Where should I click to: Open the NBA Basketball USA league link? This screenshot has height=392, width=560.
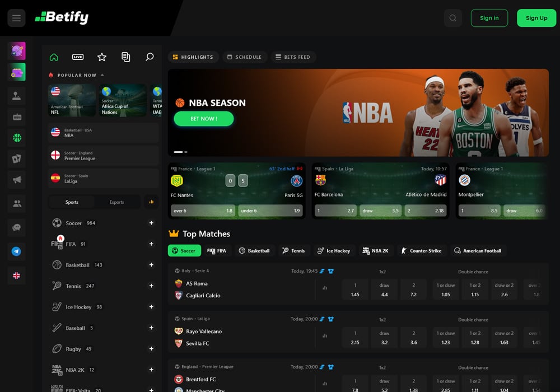pyautogui.click(x=103, y=133)
